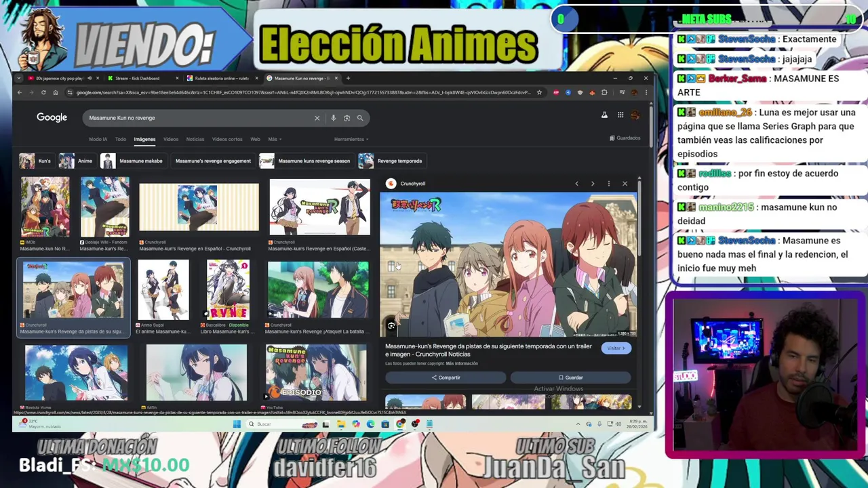
Task: Close the image preview panel
Action: pos(625,184)
